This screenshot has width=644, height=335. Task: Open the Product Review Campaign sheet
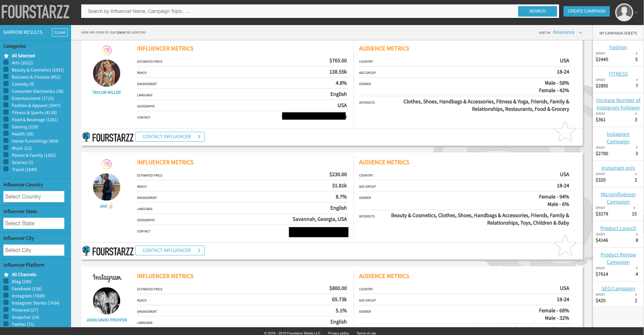(618, 258)
